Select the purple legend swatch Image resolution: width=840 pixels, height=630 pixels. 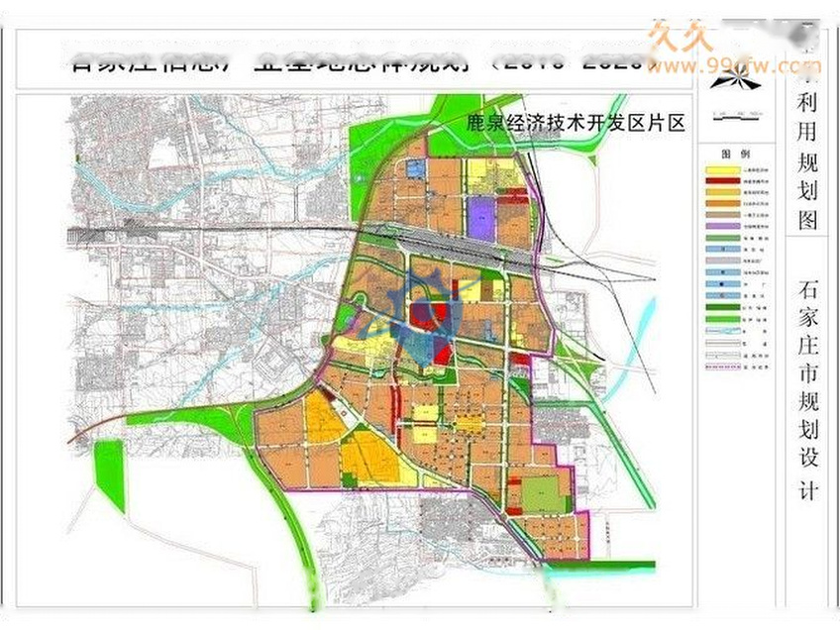pos(723,226)
